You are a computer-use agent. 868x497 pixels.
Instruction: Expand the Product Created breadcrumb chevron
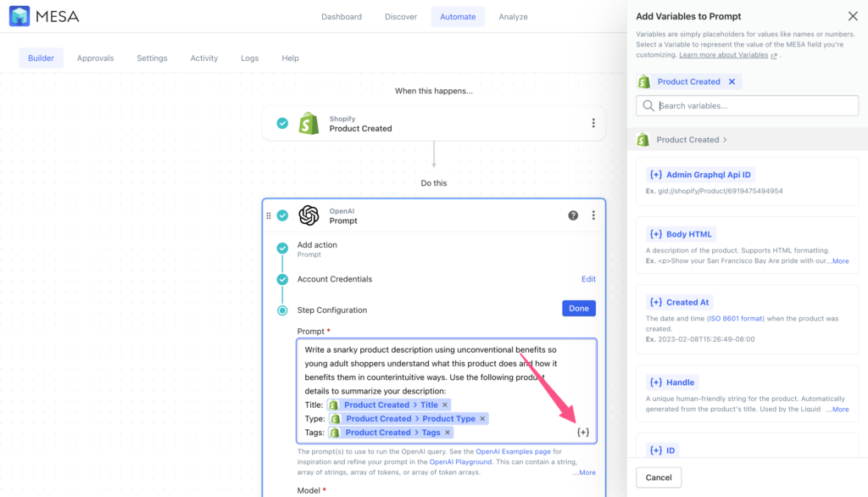[725, 140]
